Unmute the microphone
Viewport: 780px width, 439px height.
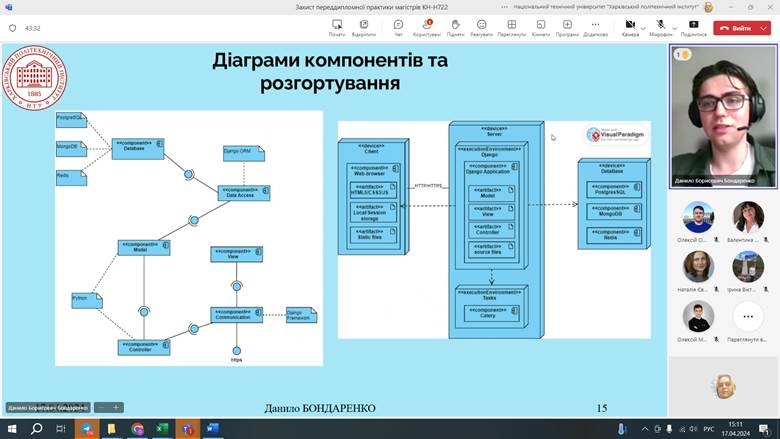[659, 25]
